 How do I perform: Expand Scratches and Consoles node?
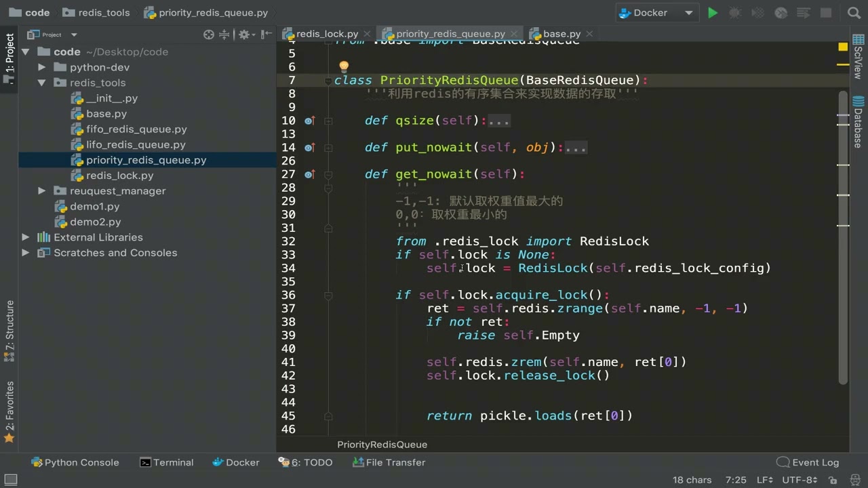(x=26, y=253)
